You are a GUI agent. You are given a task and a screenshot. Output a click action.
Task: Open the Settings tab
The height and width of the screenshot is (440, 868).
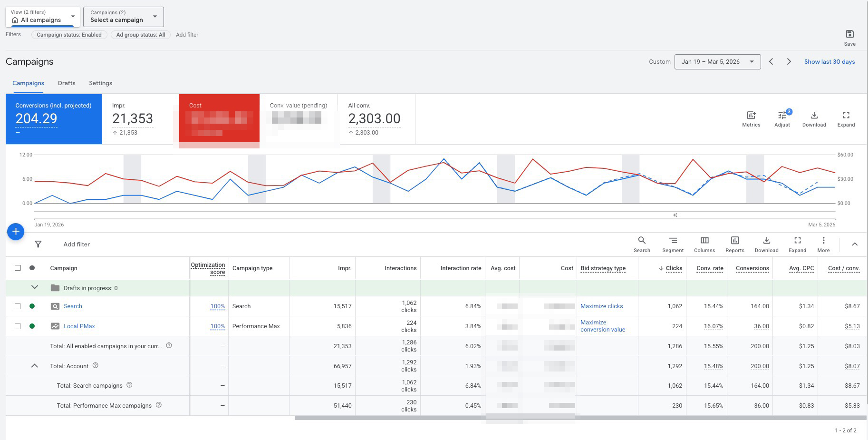[100, 83]
